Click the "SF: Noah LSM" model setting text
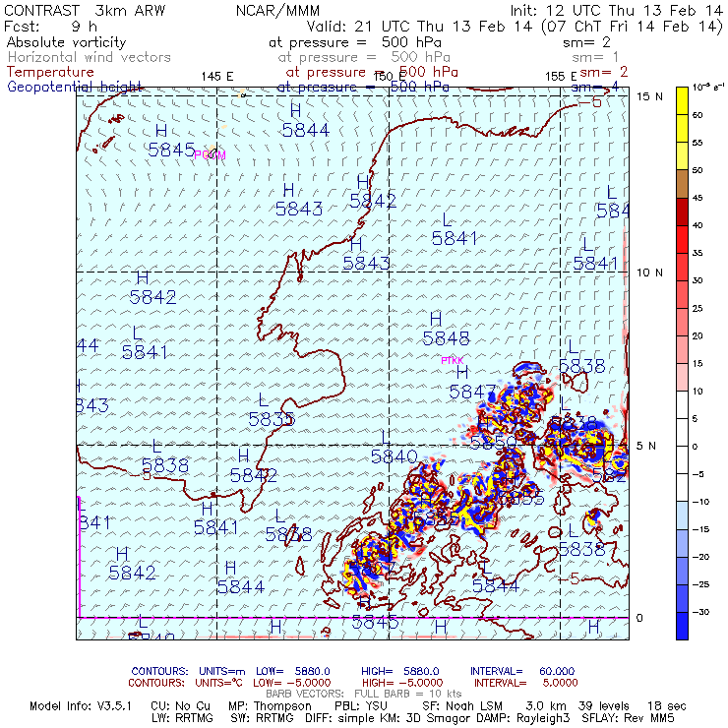Image resolution: width=728 pixels, height=728 pixels. tap(462, 706)
